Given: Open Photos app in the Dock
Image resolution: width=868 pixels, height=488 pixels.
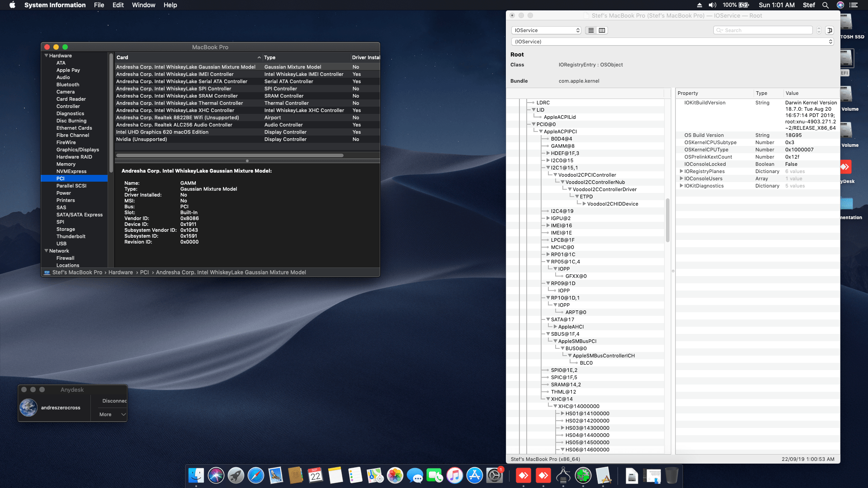Looking at the screenshot, I should pos(395,475).
